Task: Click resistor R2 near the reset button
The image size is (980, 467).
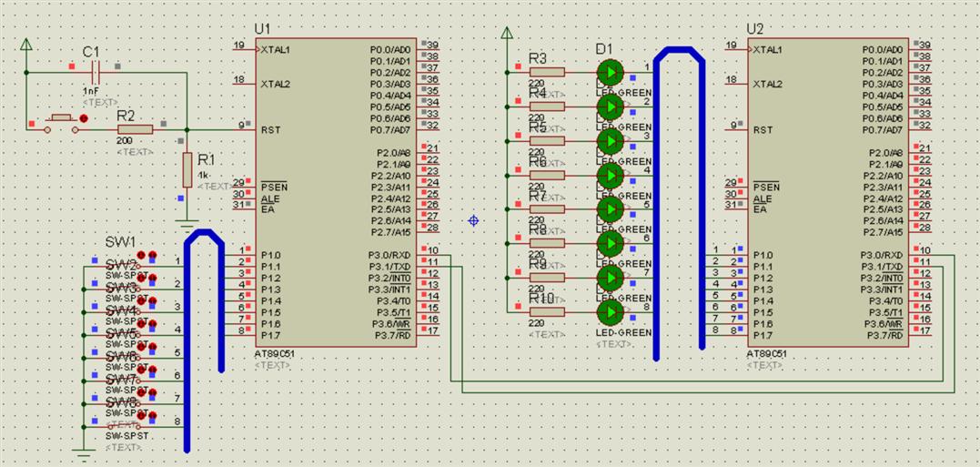Action: 135,130
